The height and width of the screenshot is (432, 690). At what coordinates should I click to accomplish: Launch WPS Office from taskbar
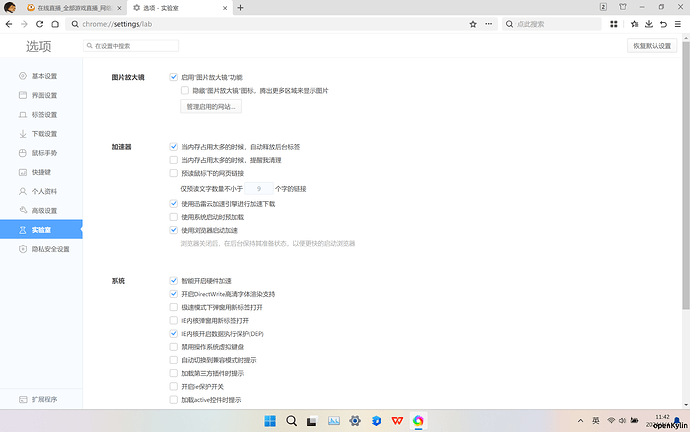[x=397, y=421]
